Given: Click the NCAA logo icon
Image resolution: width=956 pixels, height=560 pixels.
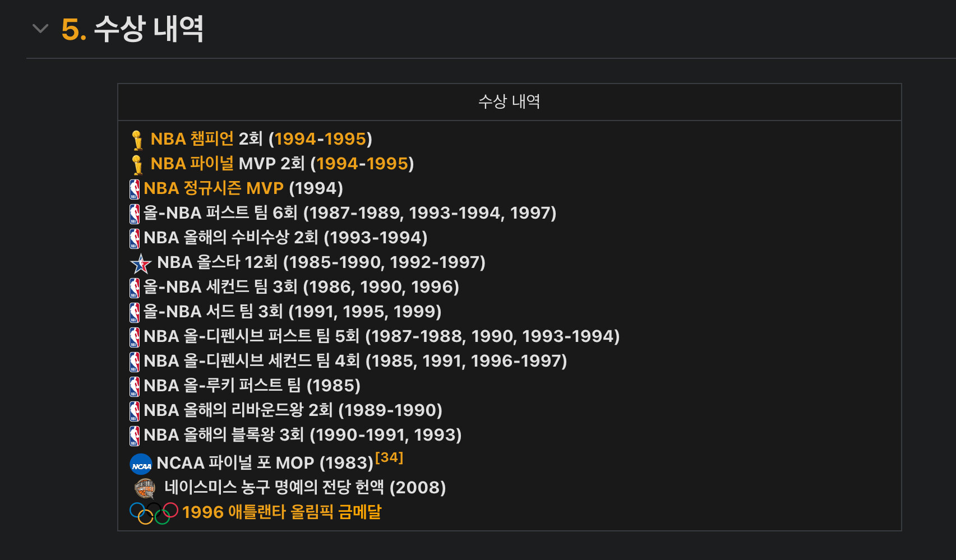Looking at the screenshot, I should [141, 464].
